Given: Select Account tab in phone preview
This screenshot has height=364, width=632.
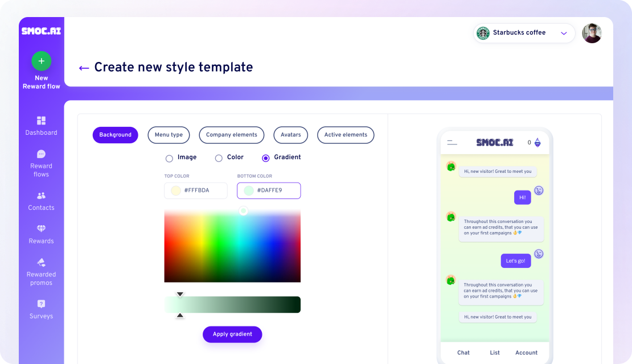Looking at the screenshot, I should tap(527, 353).
